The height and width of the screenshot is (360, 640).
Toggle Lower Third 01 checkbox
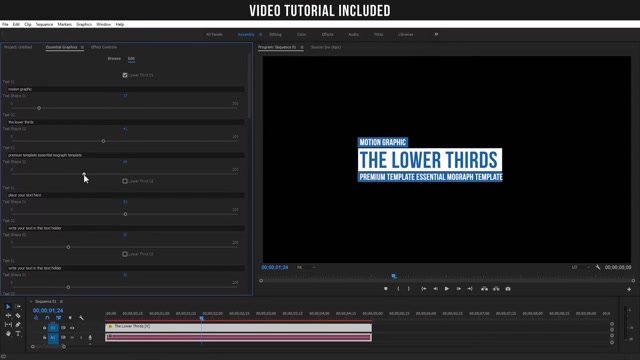(125, 75)
